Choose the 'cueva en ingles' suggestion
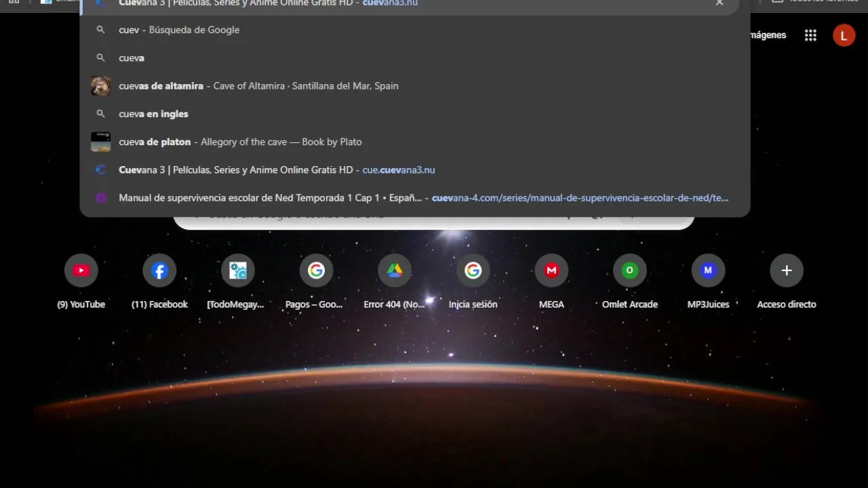 point(415,114)
